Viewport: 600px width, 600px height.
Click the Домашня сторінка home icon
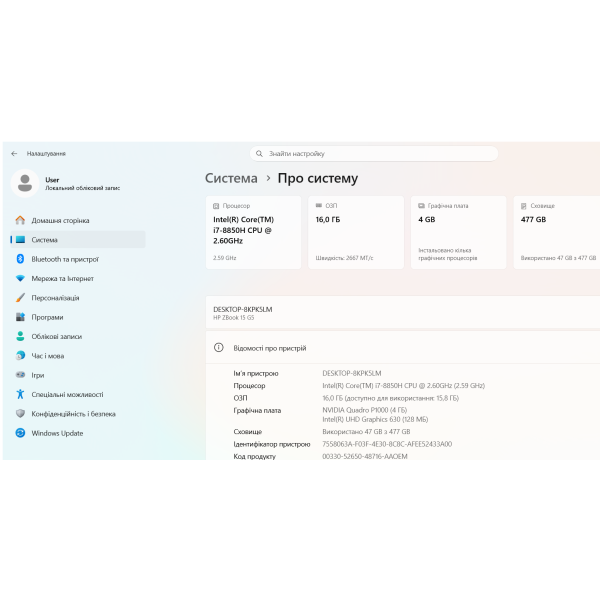(20, 220)
